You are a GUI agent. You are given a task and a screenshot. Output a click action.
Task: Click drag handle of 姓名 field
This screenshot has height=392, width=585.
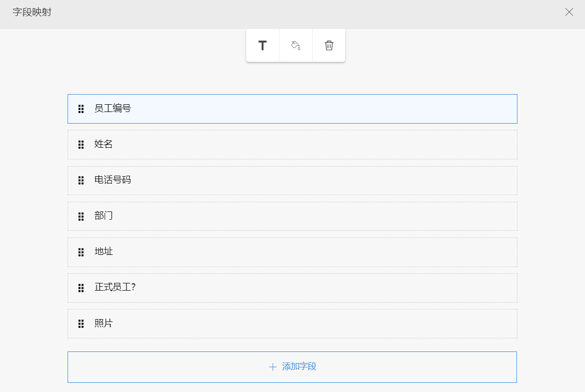[81, 145]
